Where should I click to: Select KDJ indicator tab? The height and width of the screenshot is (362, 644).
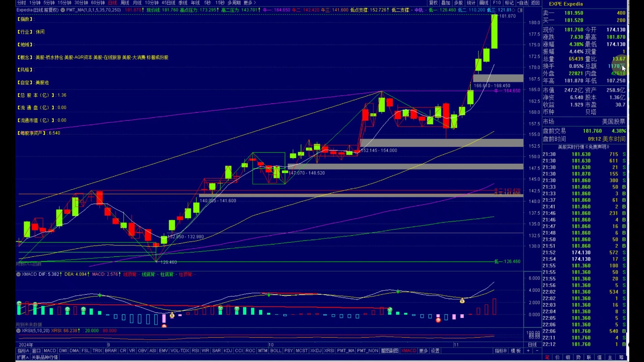(x=228, y=351)
